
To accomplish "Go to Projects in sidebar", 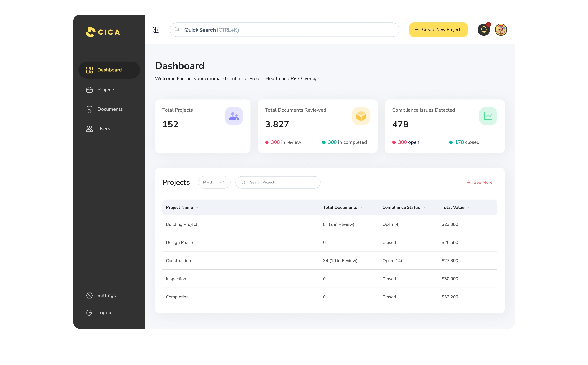I will pyautogui.click(x=106, y=90).
